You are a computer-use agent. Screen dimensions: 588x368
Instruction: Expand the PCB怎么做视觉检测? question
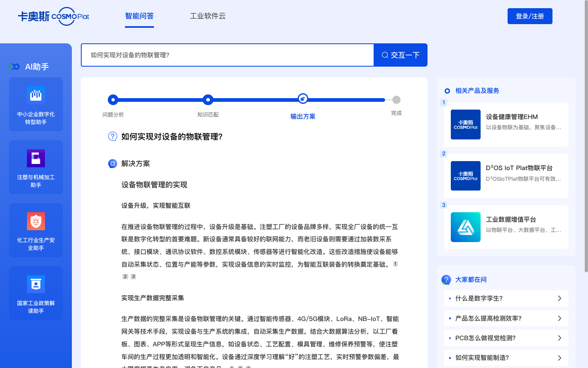pyautogui.click(x=506, y=338)
